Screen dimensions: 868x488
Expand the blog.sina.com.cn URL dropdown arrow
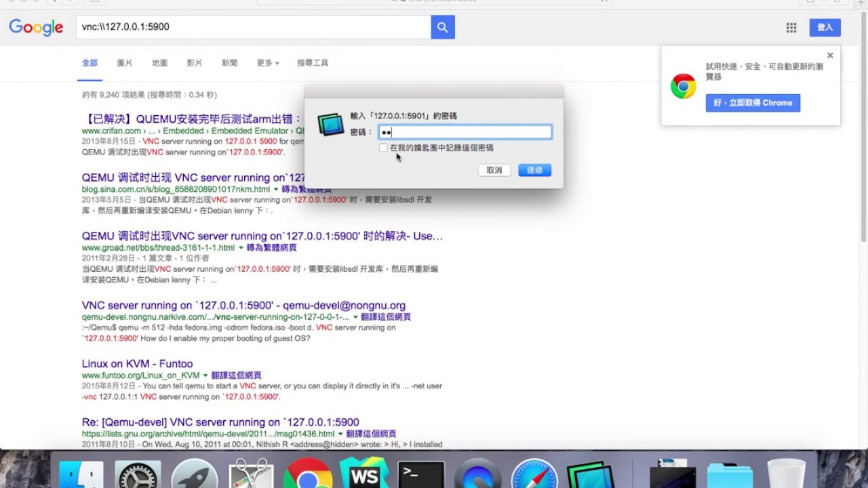(276, 190)
